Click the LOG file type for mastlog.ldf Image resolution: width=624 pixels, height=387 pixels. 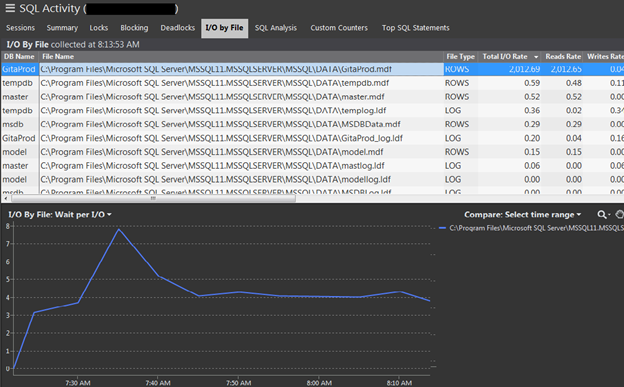point(453,166)
